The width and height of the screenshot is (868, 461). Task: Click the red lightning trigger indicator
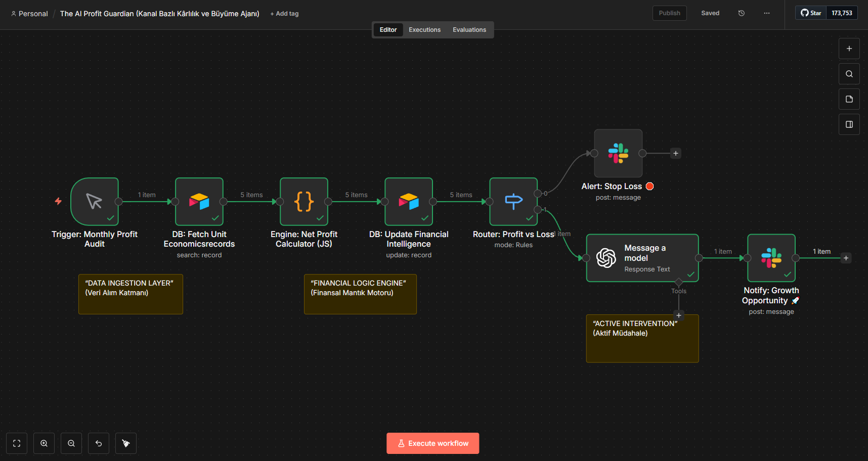click(58, 201)
